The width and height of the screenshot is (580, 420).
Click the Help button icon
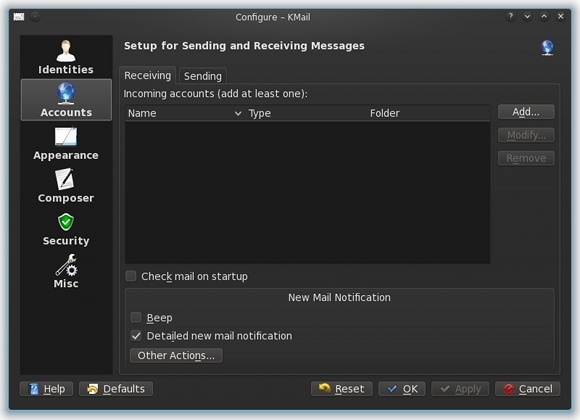pyautogui.click(x=34, y=389)
